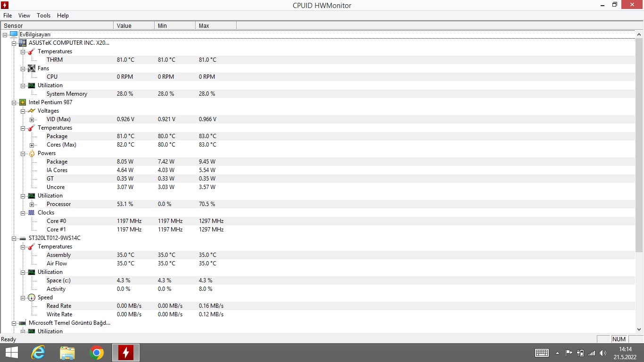644x362 pixels.
Task: Open Google Chrome from the taskbar
Action: (97, 353)
